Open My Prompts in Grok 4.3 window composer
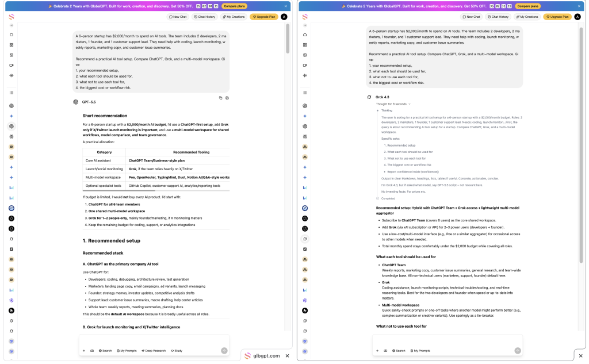The image size is (589, 364). pyautogui.click(x=420, y=351)
